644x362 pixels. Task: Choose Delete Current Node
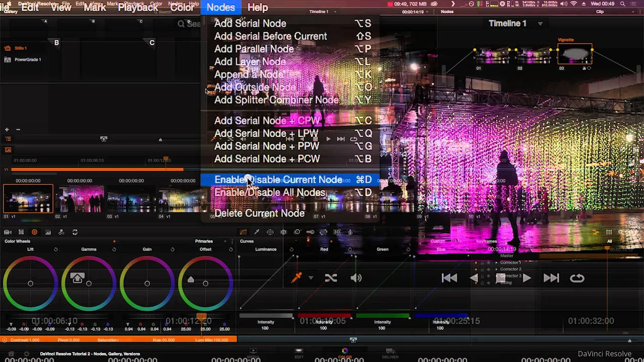click(290, 213)
